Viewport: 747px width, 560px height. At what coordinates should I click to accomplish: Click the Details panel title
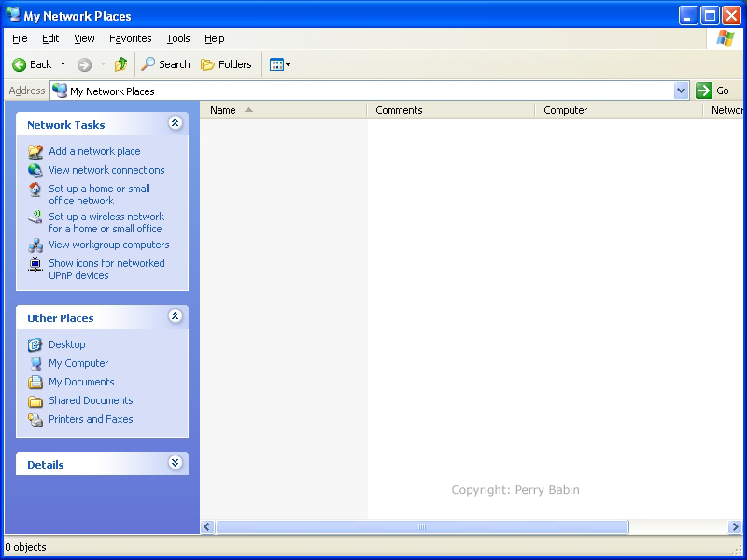point(45,465)
